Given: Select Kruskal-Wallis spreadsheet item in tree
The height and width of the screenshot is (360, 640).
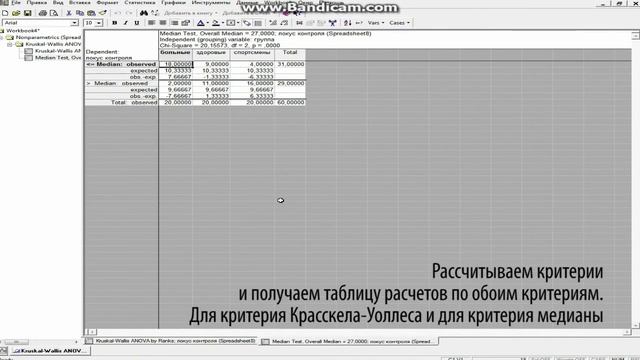Looking at the screenshot, I should pyautogui.click(x=58, y=51).
